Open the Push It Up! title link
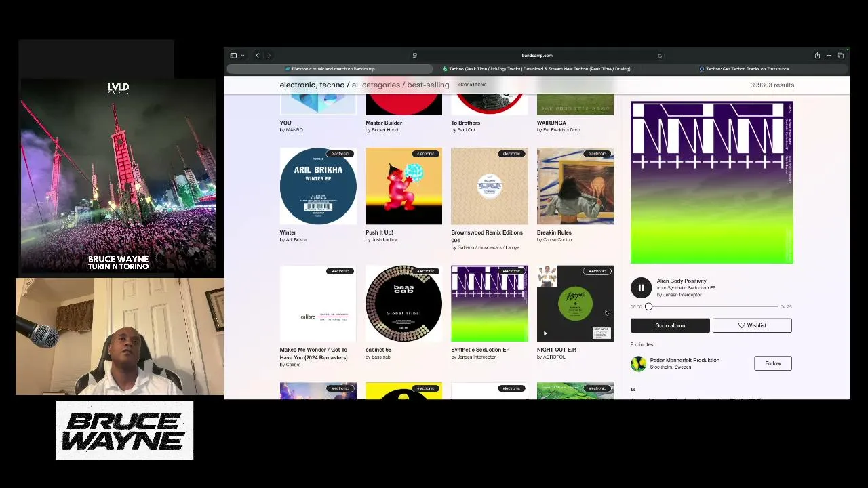Screen dimensions: 868x488 pyautogui.click(x=379, y=232)
